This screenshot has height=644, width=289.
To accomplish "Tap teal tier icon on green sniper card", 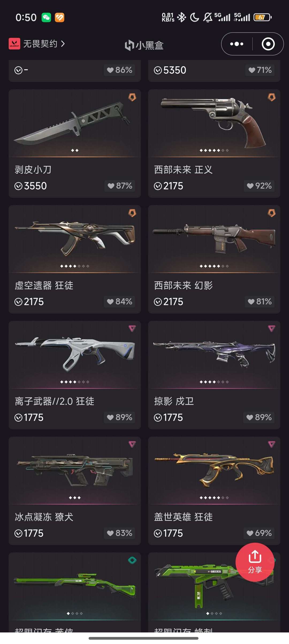I will (132, 560).
